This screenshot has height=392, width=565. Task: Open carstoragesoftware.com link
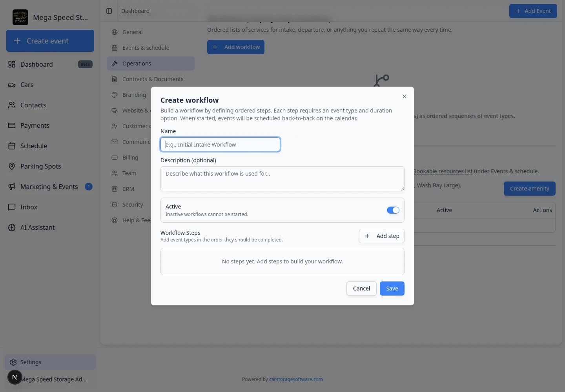point(296,379)
